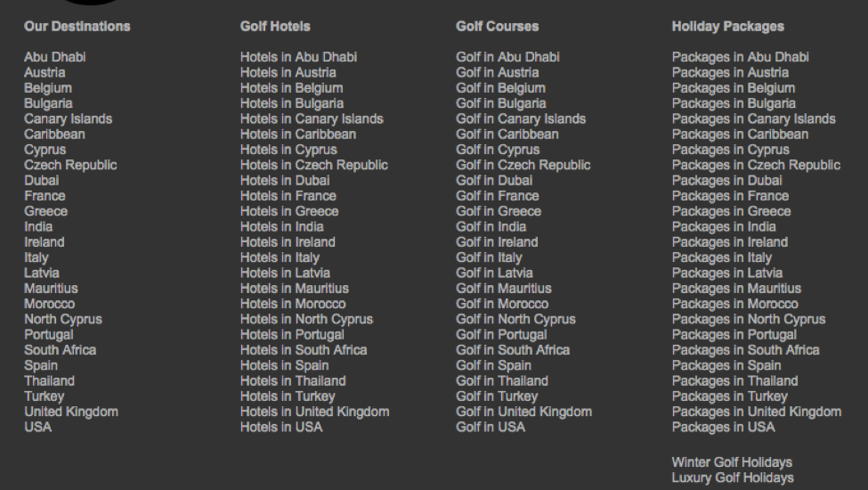Click the Thailand destination link
The image size is (868, 490).
pyautogui.click(x=50, y=380)
